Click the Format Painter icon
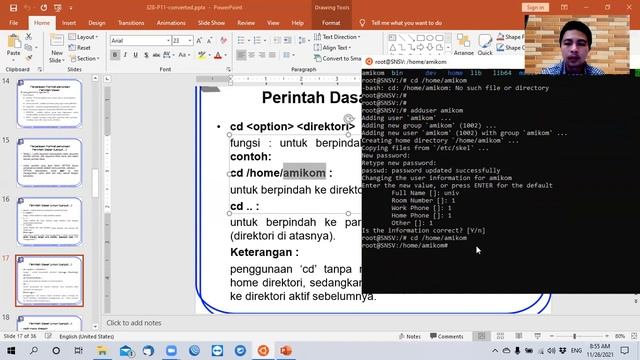This screenshot has height=360, width=640. click(x=29, y=58)
